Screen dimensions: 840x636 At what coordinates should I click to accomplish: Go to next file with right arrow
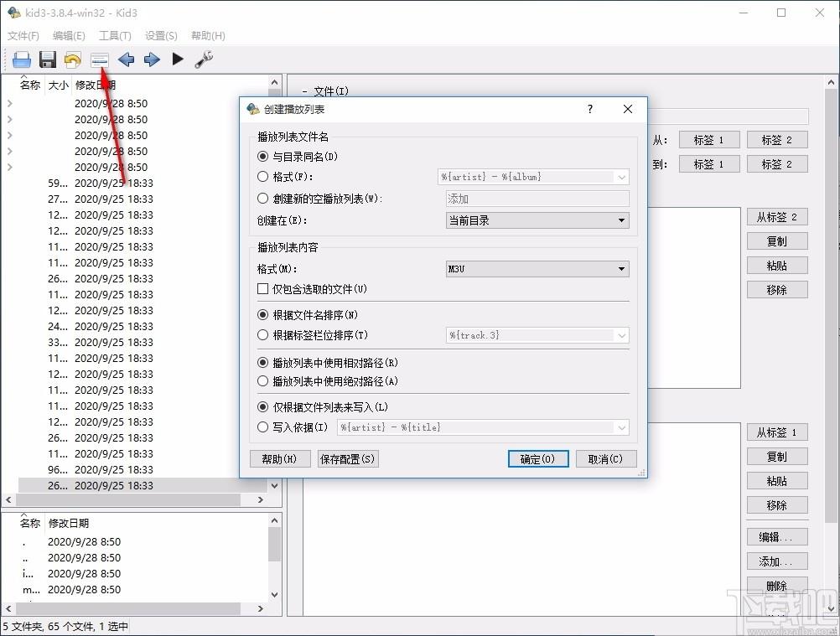(152, 59)
